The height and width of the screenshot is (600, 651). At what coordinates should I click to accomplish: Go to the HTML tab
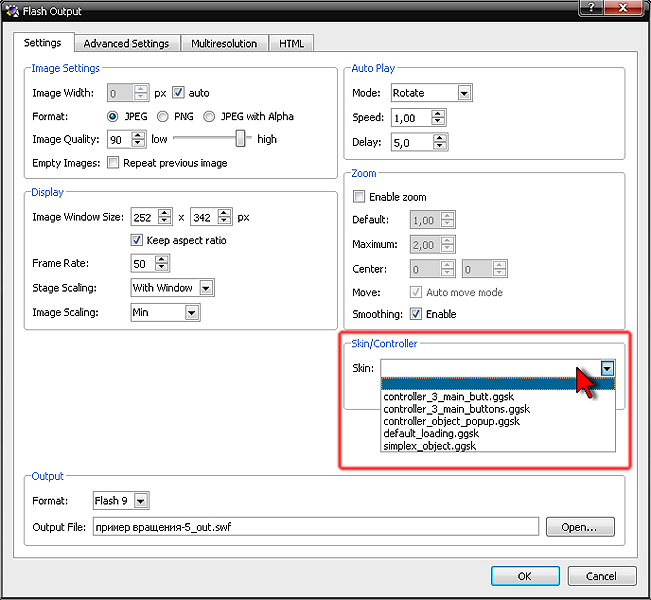291,44
